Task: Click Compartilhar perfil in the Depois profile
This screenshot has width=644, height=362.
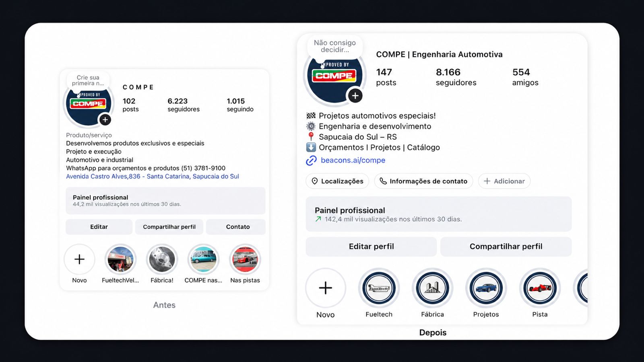Action: [x=506, y=247]
